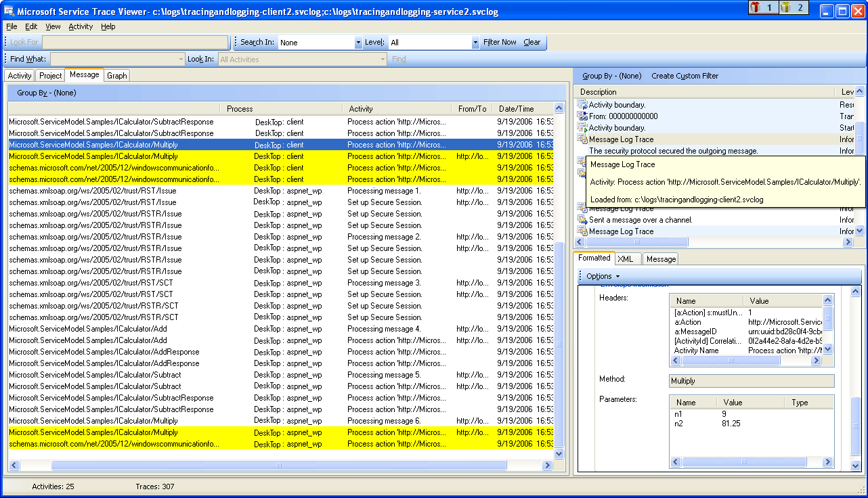Open the Options menu in the Formatted pane
Image resolution: width=868 pixels, height=498 pixels.
tap(600, 275)
